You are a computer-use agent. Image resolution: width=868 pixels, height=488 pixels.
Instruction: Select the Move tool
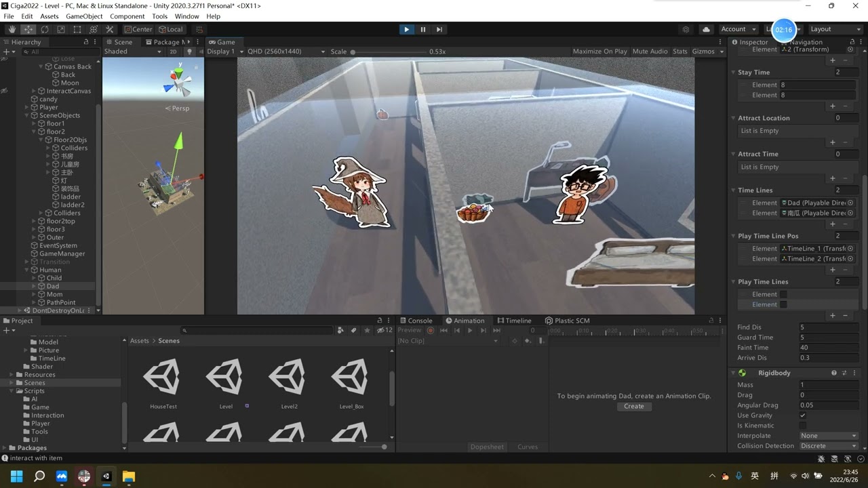pyautogui.click(x=28, y=29)
